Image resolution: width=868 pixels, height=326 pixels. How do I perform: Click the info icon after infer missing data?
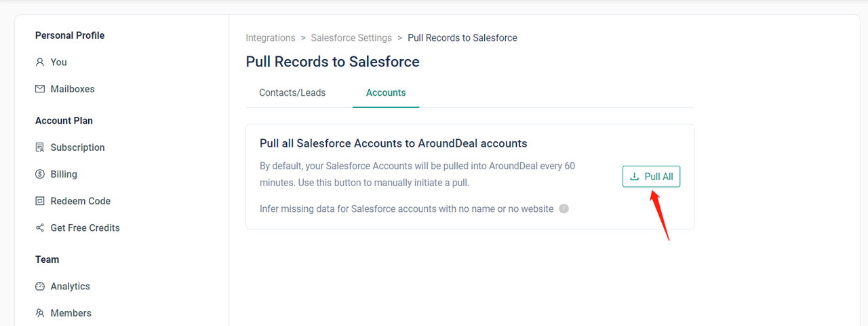point(564,209)
